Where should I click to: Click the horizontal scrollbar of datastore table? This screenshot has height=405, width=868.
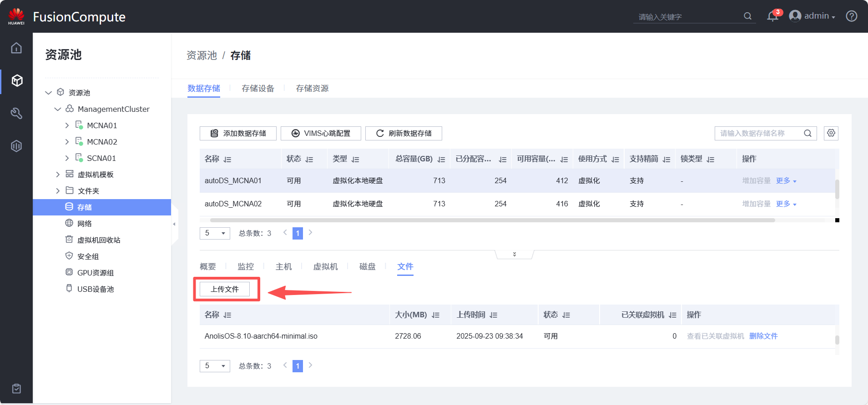[492, 220]
